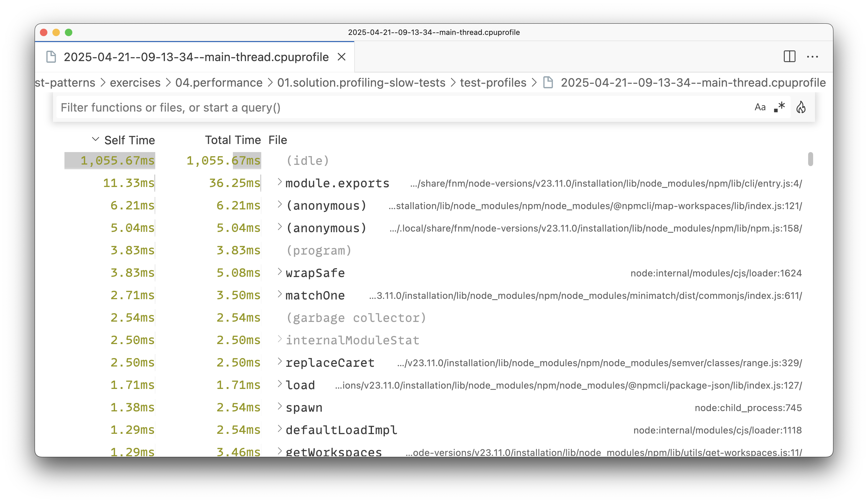This screenshot has width=868, height=503.
Task: Click the 2.71ms self time value
Action: click(132, 295)
